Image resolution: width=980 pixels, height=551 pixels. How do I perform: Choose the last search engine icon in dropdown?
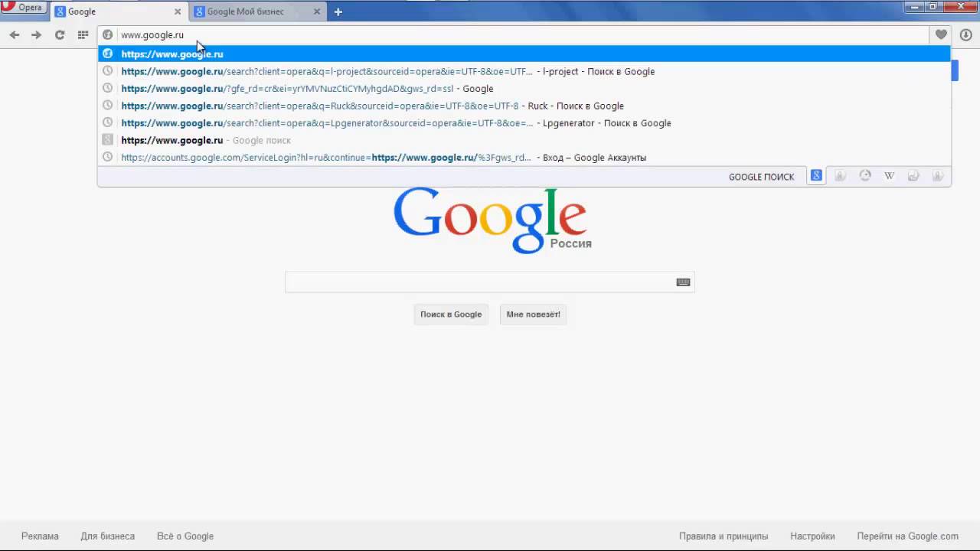click(937, 176)
